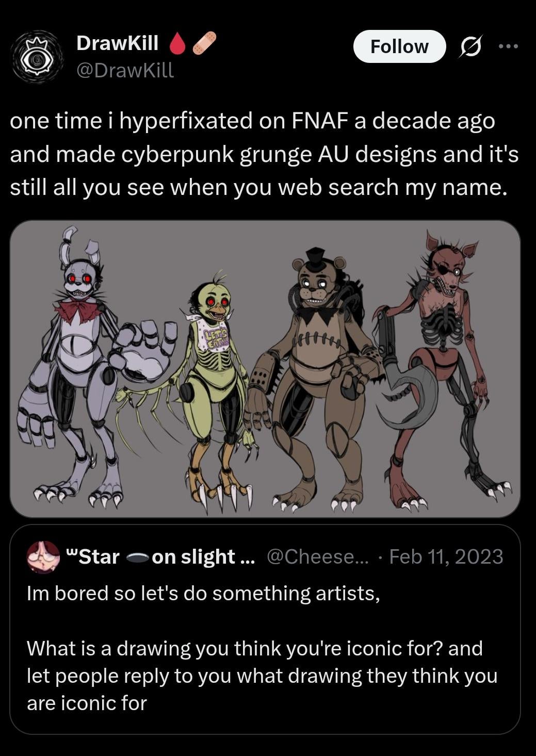This screenshot has height=756, width=536.
Task: Open the @DrawKill handle link
Action: click(x=125, y=70)
